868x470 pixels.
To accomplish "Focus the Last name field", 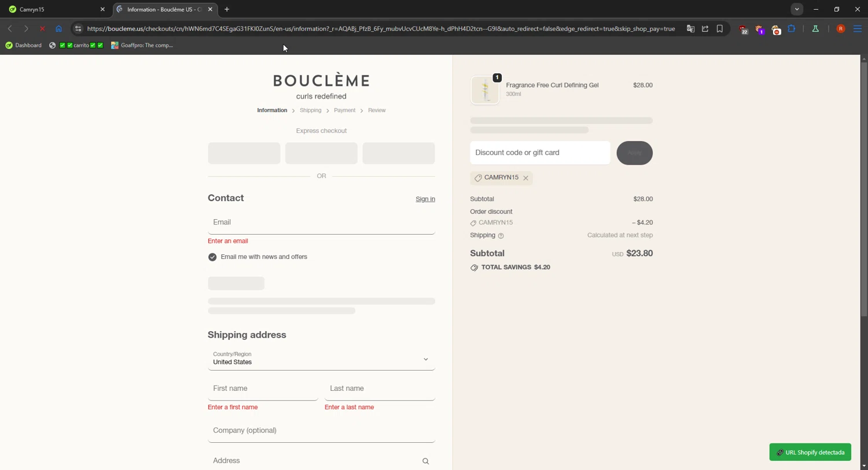I will coord(380,388).
